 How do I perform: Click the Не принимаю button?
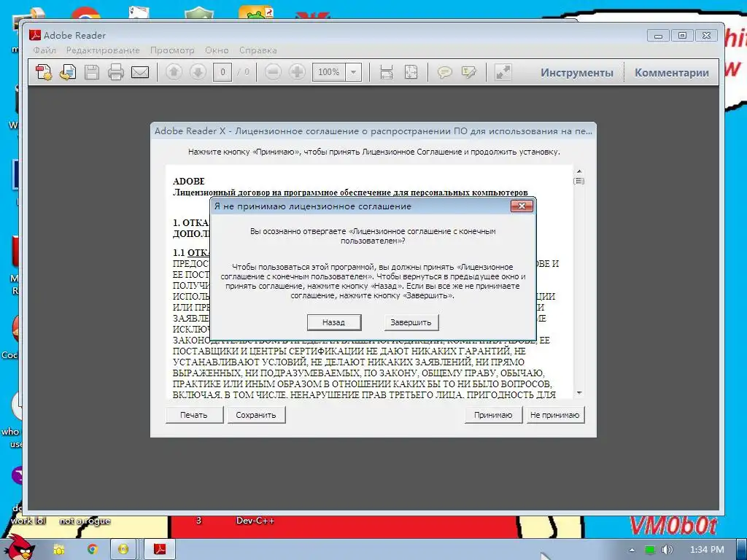[555, 415]
